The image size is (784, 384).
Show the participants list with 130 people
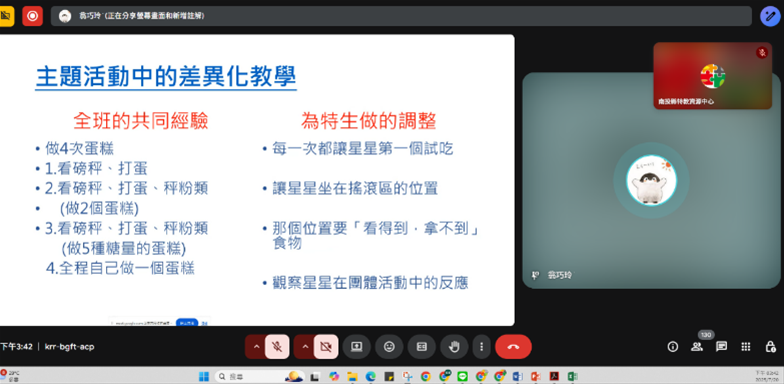click(697, 346)
